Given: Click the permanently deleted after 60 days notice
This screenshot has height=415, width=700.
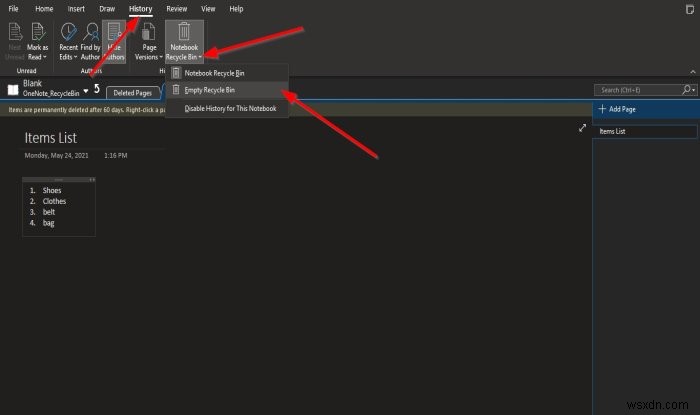Looking at the screenshot, I should pos(86,110).
